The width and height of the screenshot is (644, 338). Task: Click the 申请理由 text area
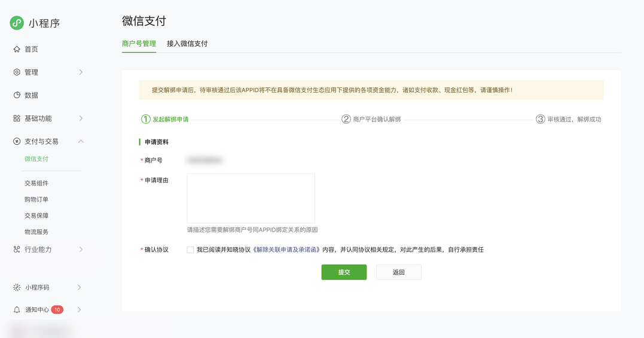(x=251, y=199)
